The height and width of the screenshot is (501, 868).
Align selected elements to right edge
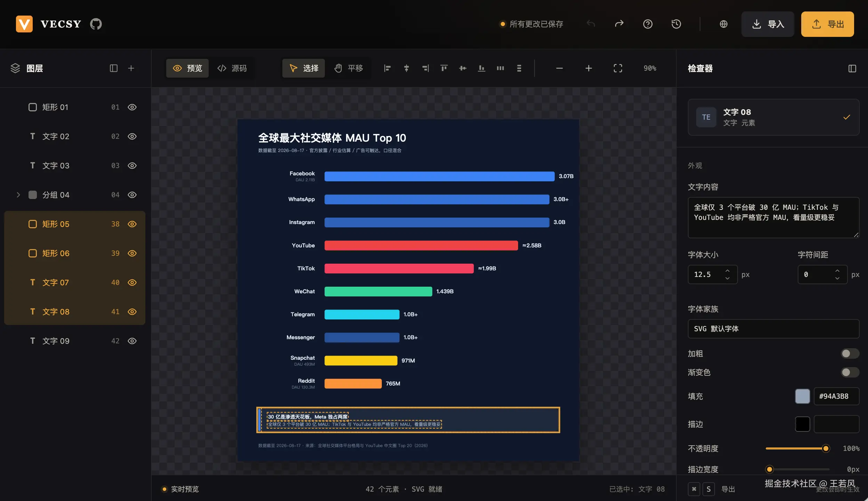click(x=425, y=68)
